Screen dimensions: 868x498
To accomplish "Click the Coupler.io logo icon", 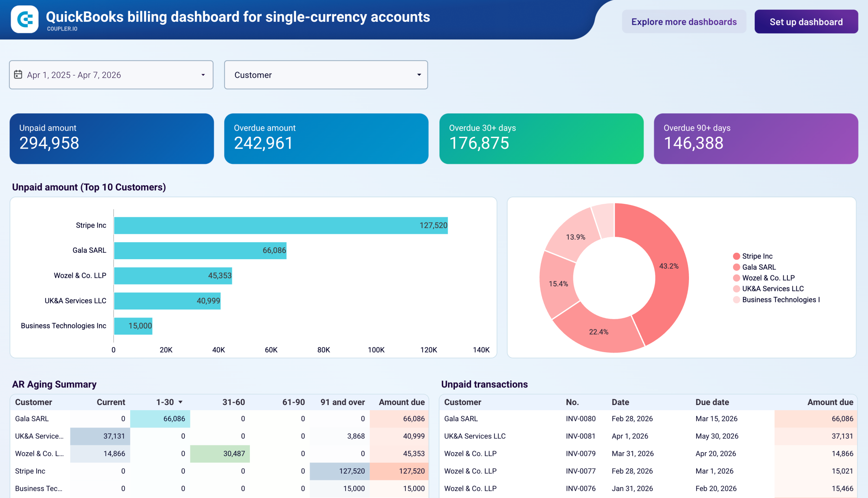I will click(x=25, y=20).
